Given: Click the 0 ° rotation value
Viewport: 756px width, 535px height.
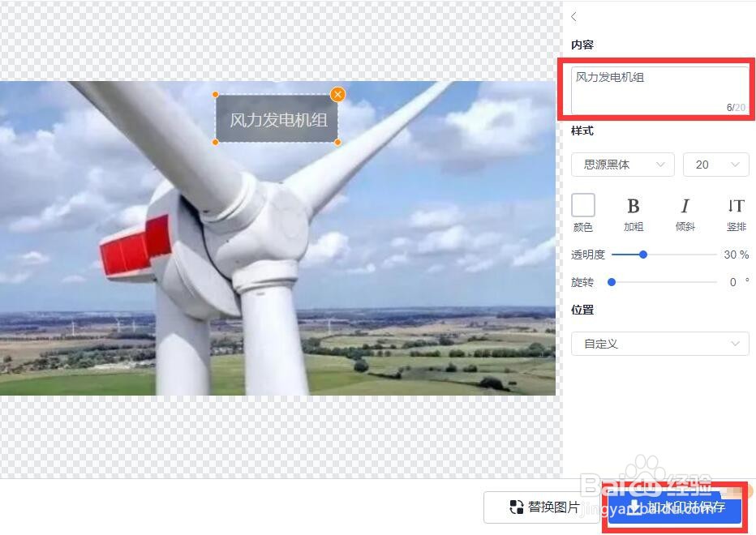Looking at the screenshot, I should (x=734, y=282).
